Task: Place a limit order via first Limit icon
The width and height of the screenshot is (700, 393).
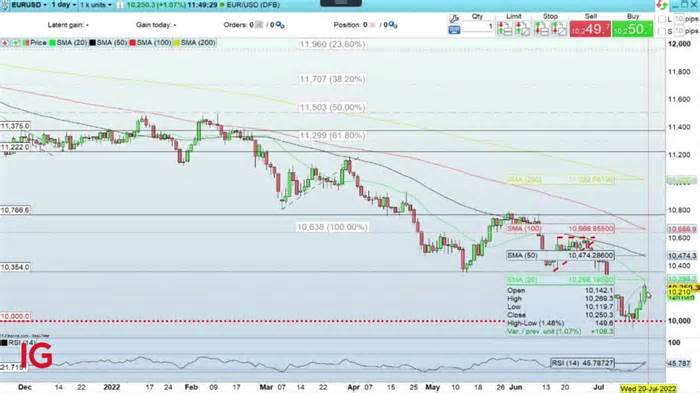Action: coord(504,29)
